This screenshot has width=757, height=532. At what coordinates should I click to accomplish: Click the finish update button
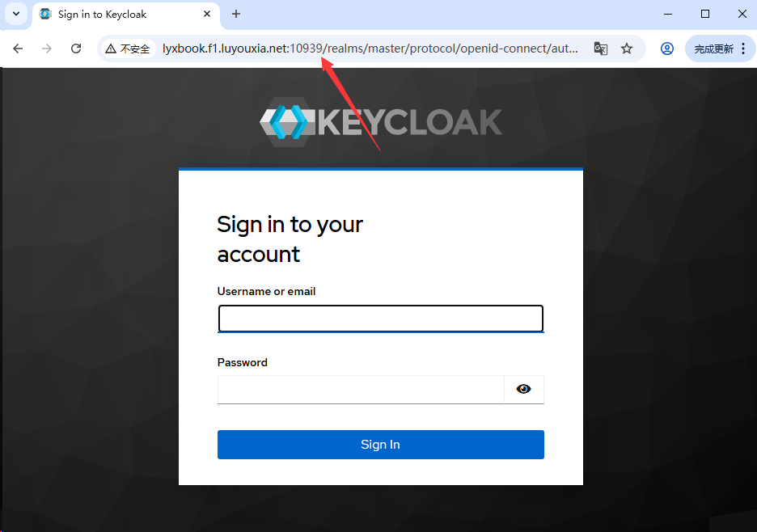[x=713, y=49]
